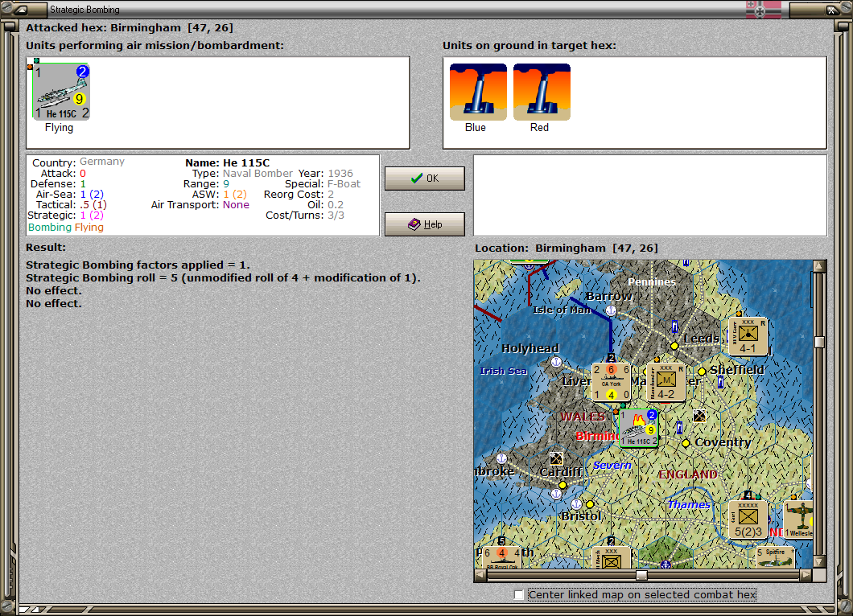This screenshot has height=616, width=853.
Task: Click the German flag icon in the title bar
Action: (763, 9)
